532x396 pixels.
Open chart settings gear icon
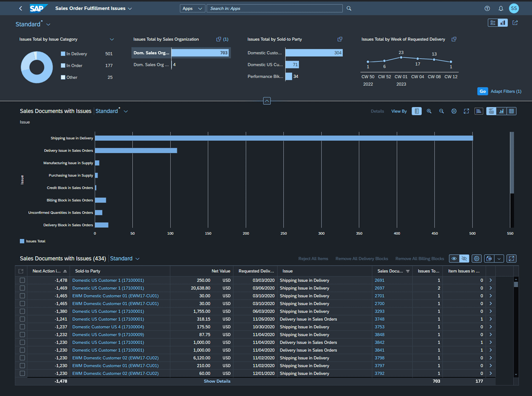click(454, 111)
